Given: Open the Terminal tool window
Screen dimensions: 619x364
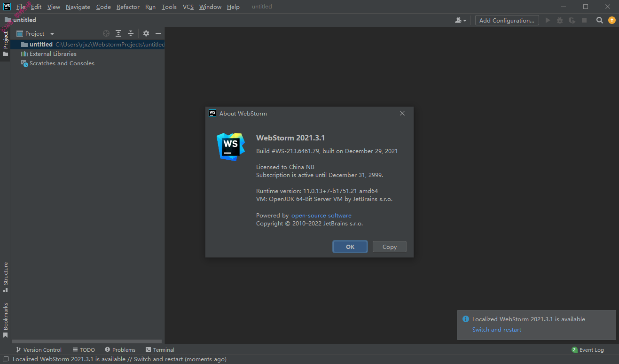Looking at the screenshot, I should [160, 350].
